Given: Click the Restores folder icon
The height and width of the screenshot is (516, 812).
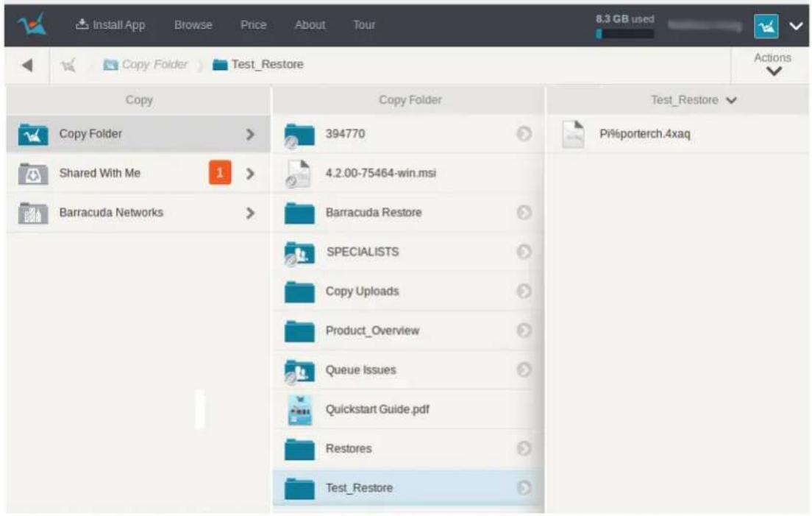Looking at the screenshot, I should pyautogui.click(x=299, y=449).
